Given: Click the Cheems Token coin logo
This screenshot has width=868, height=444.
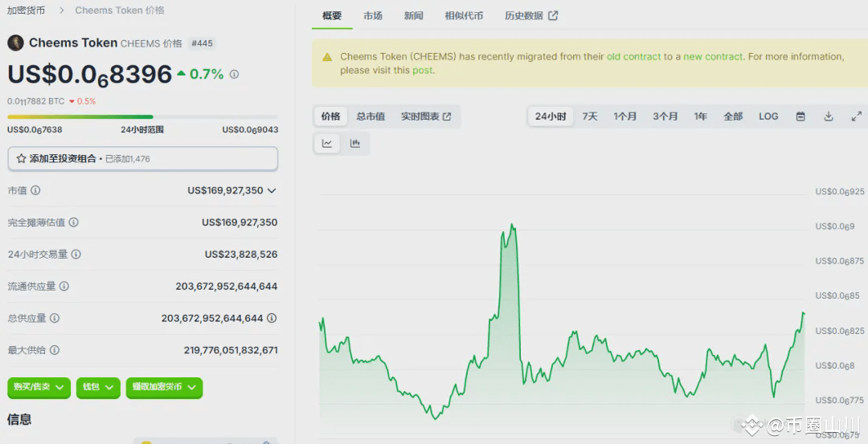Looking at the screenshot, I should pyautogui.click(x=15, y=43).
